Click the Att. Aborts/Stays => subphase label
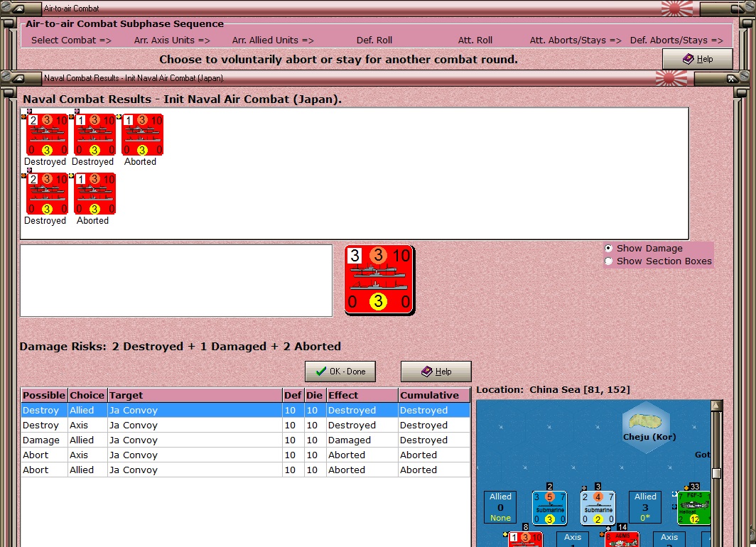756x547 pixels. [576, 40]
